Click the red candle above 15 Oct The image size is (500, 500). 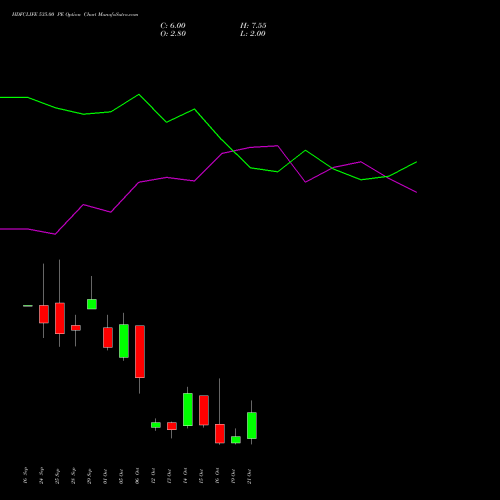204,410
